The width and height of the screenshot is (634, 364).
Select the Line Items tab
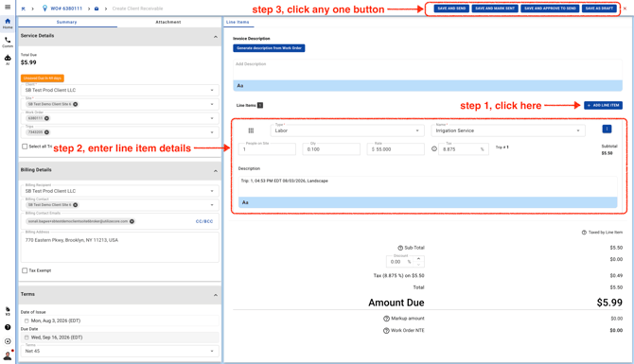click(x=238, y=23)
